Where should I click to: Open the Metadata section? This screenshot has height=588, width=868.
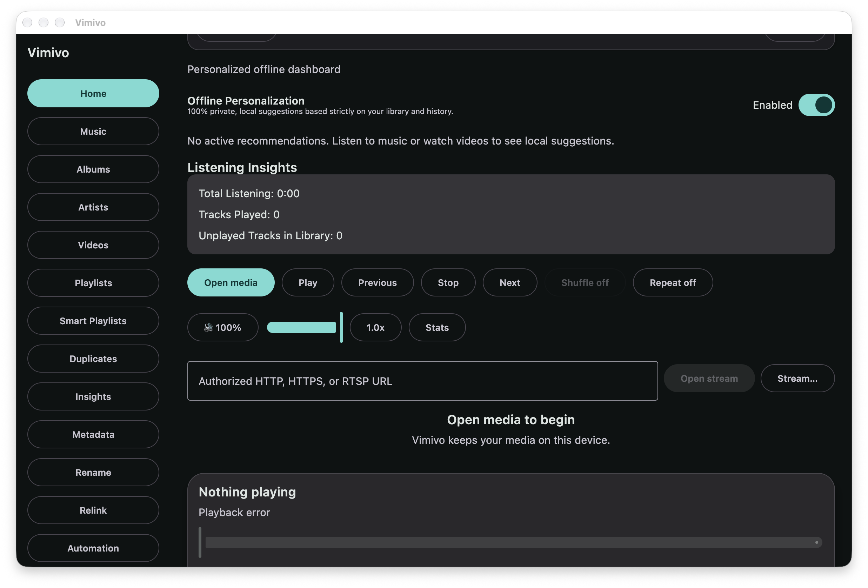[93, 435]
